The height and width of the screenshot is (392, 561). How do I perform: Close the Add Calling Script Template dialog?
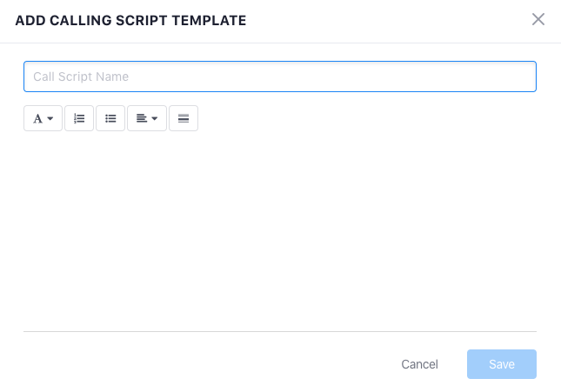coord(538,19)
